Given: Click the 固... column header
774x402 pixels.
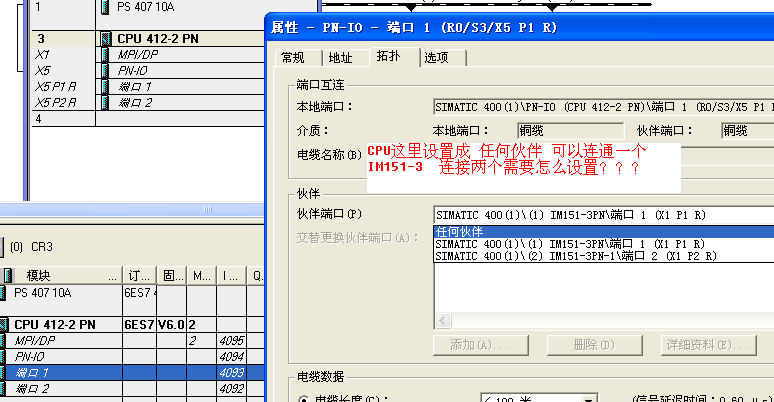Looking at the screenshot, I should pyautogui.click(x=171, y=276).
